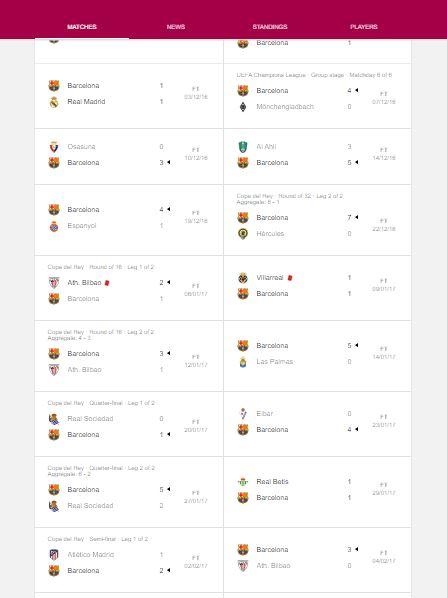Switch to the Players tab
The width and height of the screenshot is (447, 598).
point(363,27)
